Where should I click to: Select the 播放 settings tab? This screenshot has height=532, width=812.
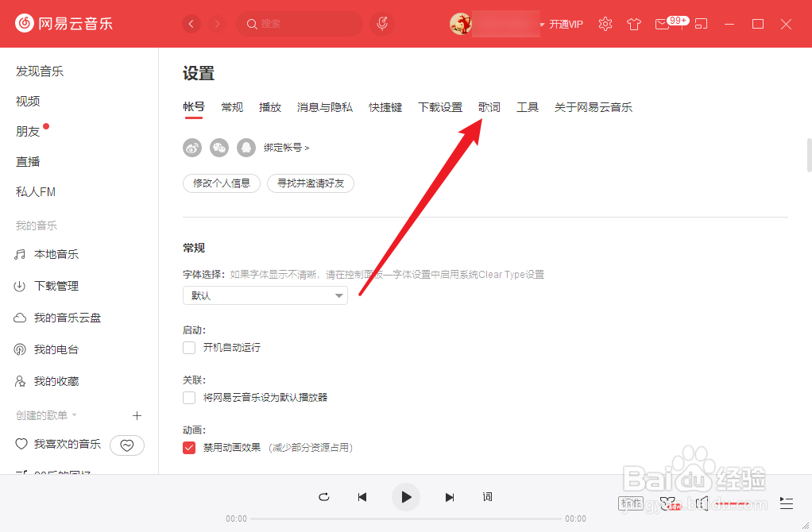[270, 107]
